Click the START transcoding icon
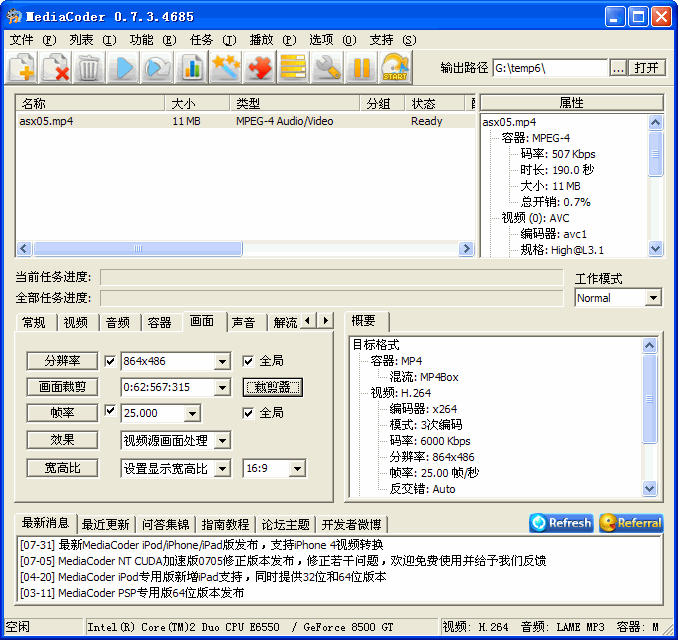 (395, 67)
